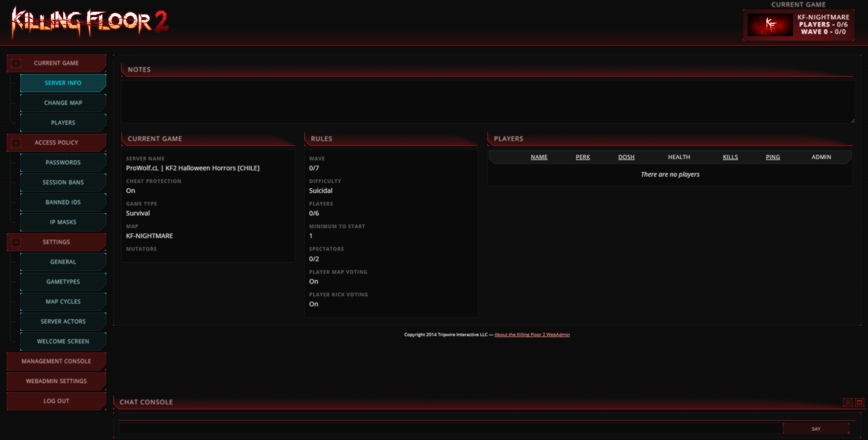Click the Log Out button
The image size is (868, 440).
57,401
